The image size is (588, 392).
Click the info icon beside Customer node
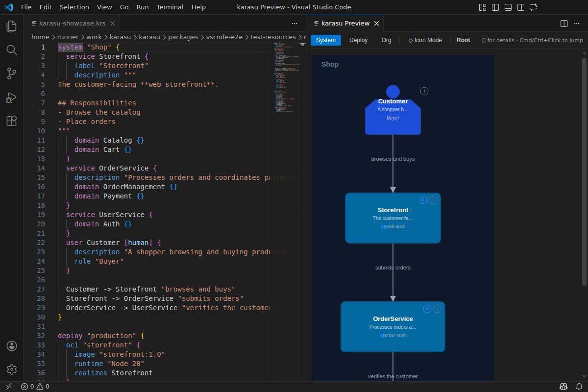coord(424,91)
